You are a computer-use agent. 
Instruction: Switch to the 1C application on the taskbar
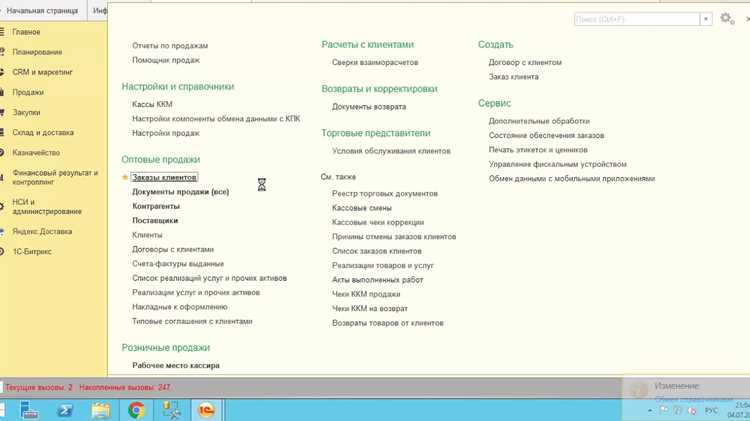point(207,410)
